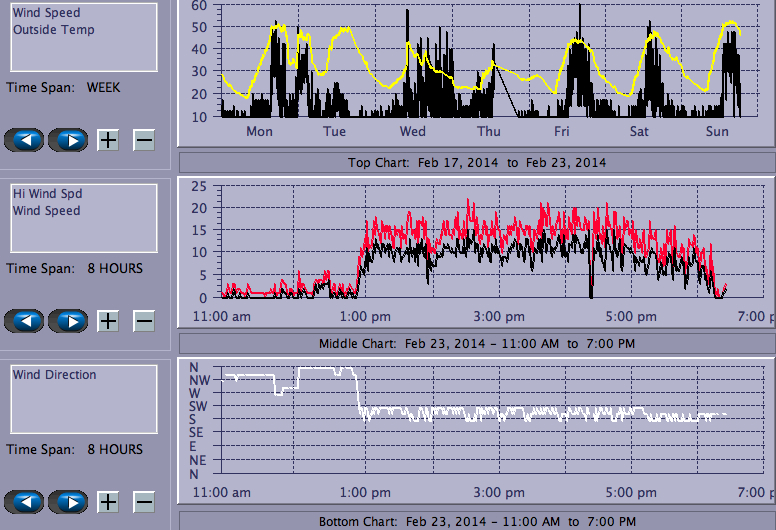The image size is (776, 530).
Task: Click the forward arrow for the Wind Direction chart
Action: click(x=69, y=501)
